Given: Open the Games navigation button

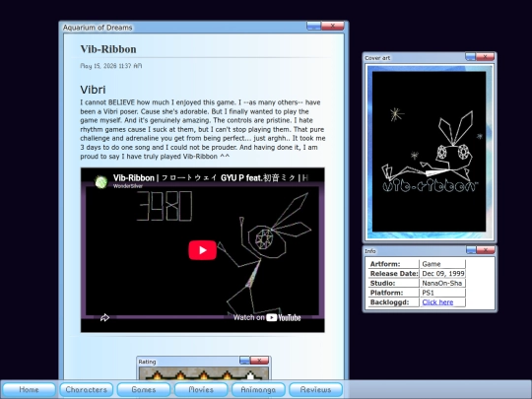Looking at the screenshot, I should click(144, 389).
